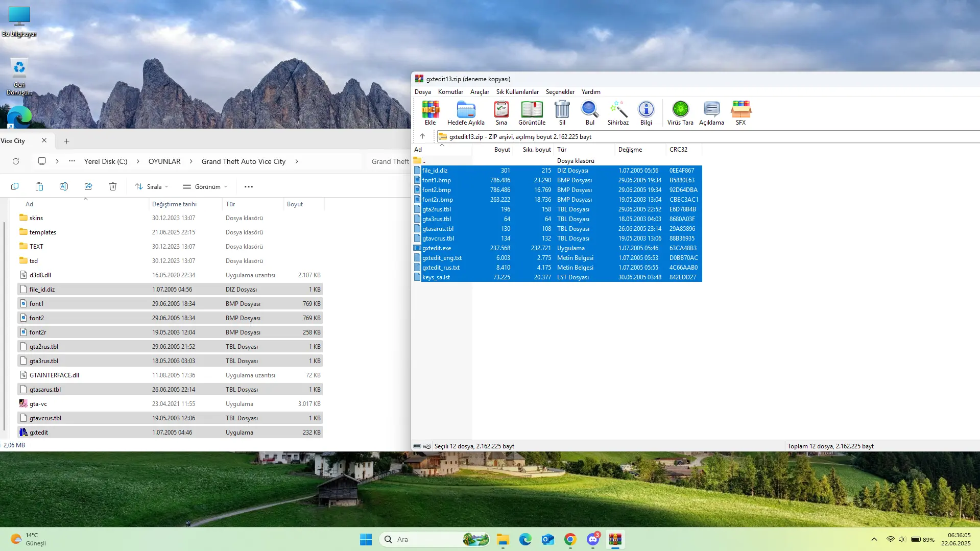Expand chevron after Grand Theft Auto Vice City
This screenshot has height=551, width=980.
pyautogui.click(x=297, y=161)
